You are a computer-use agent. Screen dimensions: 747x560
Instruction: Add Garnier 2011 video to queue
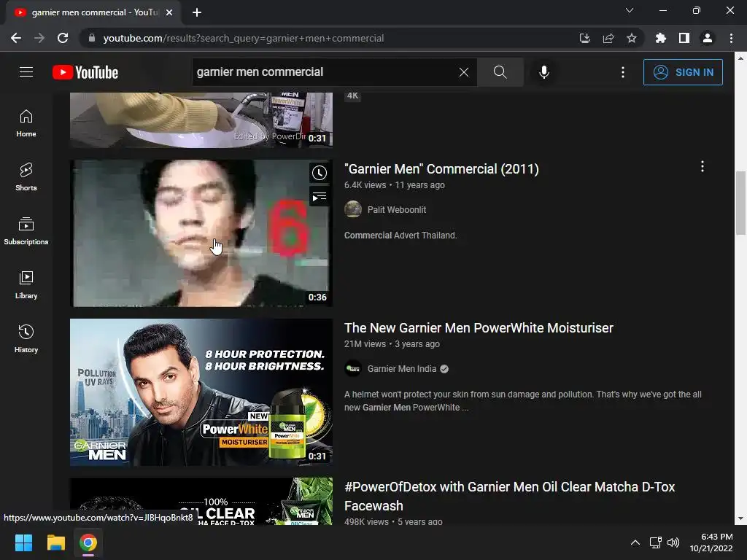[320, 196]
